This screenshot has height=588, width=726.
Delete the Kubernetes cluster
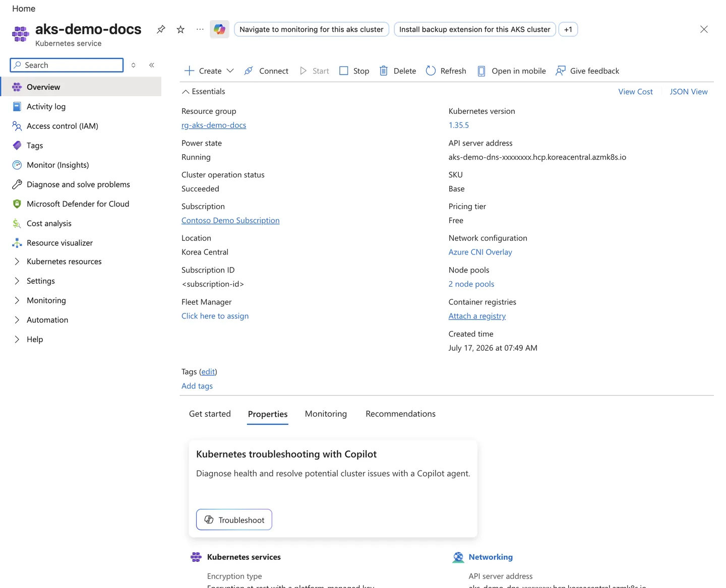tap(398, 71)
